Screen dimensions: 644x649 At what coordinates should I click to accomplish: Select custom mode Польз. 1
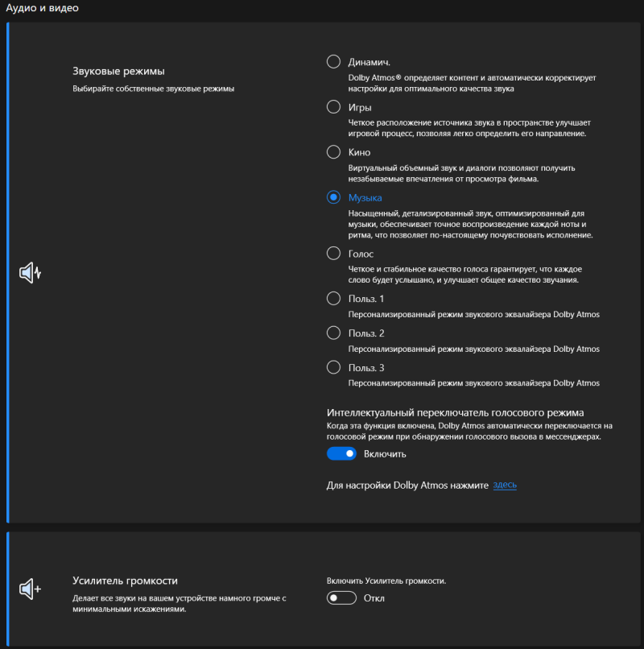point(333,299)
